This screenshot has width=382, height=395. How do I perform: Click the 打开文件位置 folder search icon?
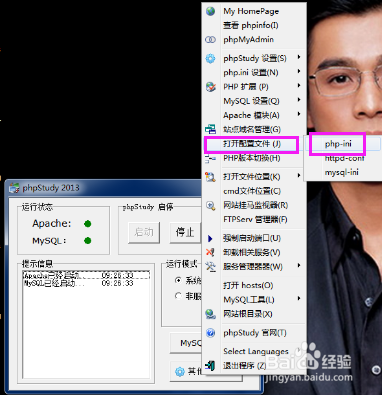(210, 177)
